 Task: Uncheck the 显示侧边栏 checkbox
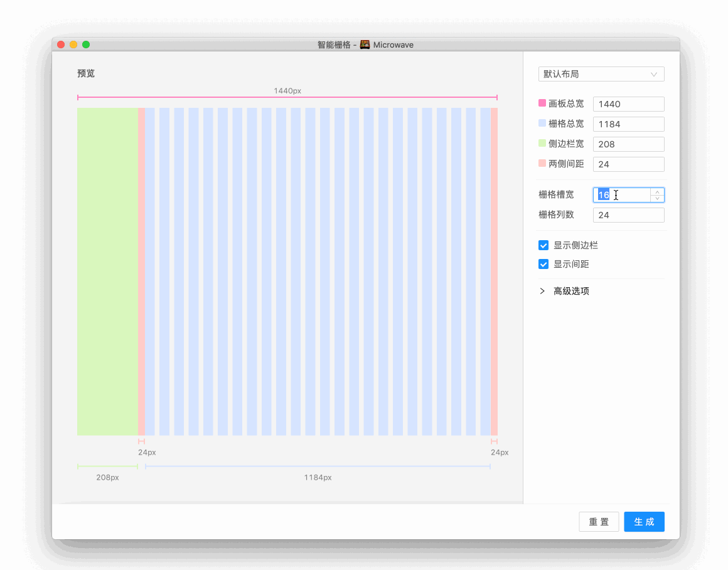[543, 245]
